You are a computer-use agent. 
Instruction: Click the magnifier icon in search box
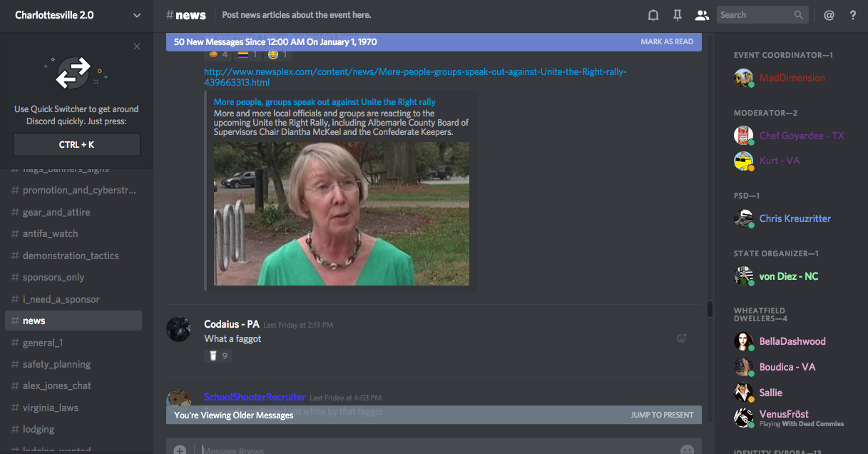coord(799,15)
